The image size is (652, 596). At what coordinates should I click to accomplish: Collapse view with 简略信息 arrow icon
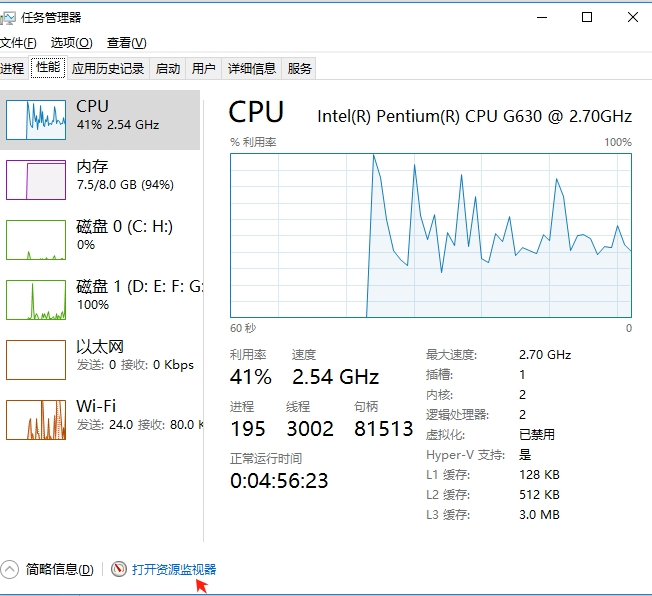(x=10, y=569)
